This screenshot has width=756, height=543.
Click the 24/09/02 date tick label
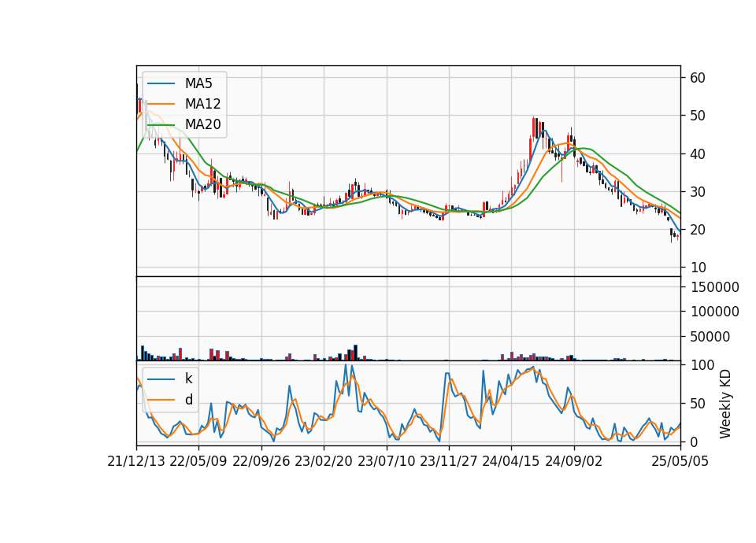pyautogui.click(x=574, y=462)
